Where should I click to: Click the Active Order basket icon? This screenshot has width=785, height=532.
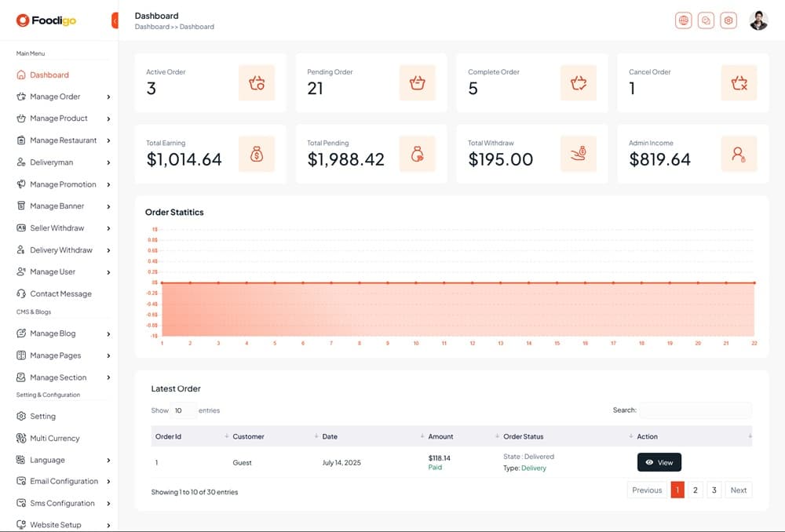tap(257, 82)
